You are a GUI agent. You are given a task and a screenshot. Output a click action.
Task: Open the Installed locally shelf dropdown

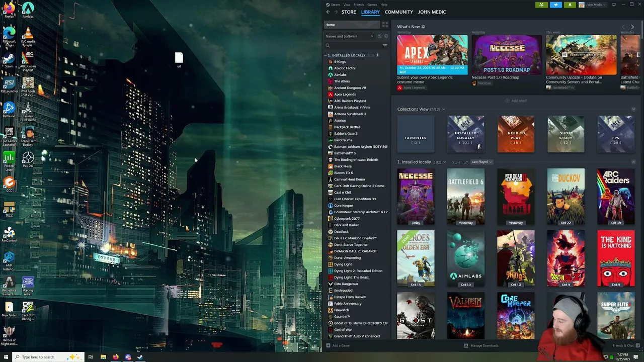click(444, 162)
